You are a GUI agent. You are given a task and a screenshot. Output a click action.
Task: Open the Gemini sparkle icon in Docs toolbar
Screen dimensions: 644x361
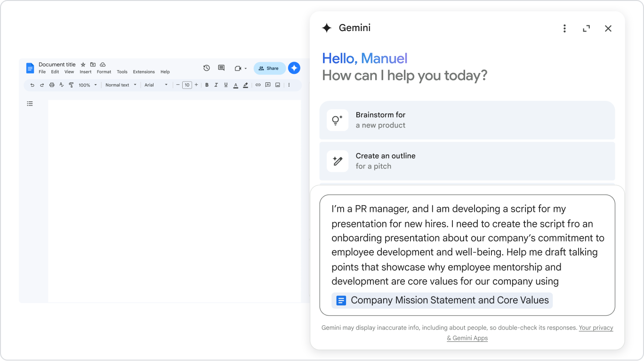[x=294, y=68]
